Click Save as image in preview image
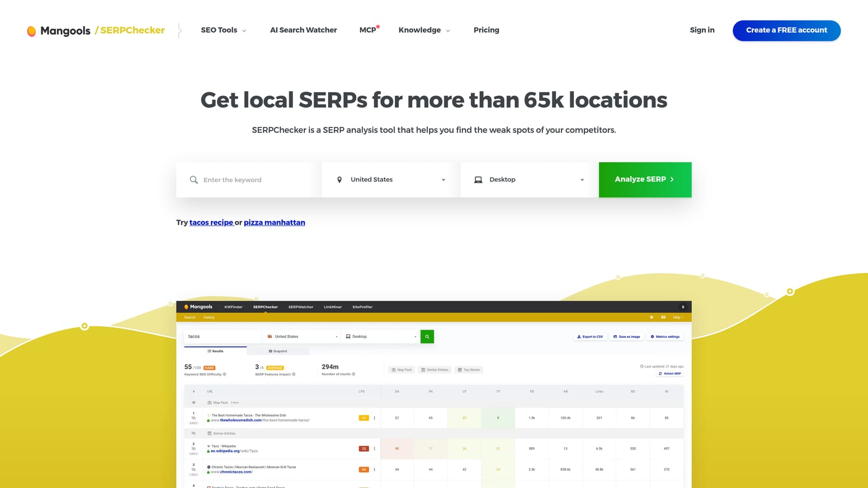This screenshot has width=868, height=488. [627, 337]
